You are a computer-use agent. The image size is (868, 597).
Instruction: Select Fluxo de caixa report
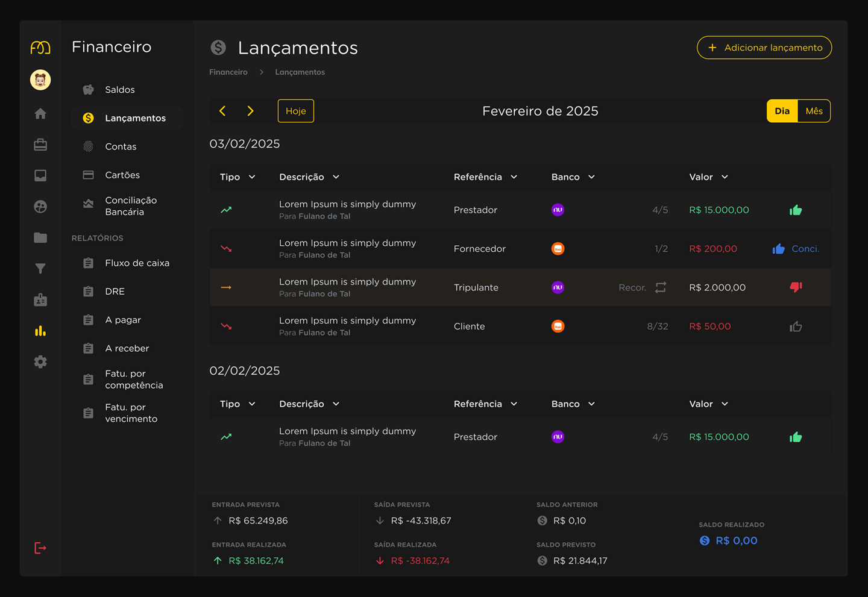[x=137, y=263]
